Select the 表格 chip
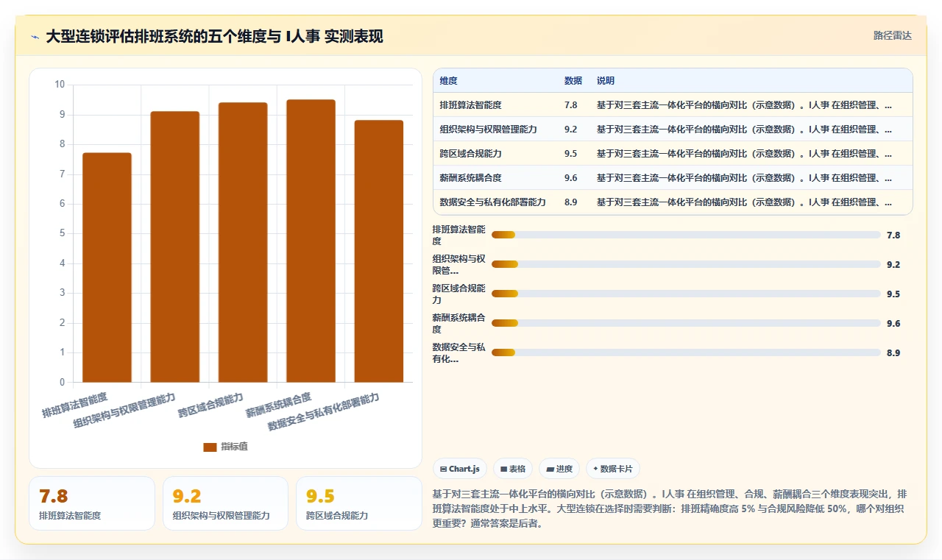 pyautogui.click(x=513, y=469)
